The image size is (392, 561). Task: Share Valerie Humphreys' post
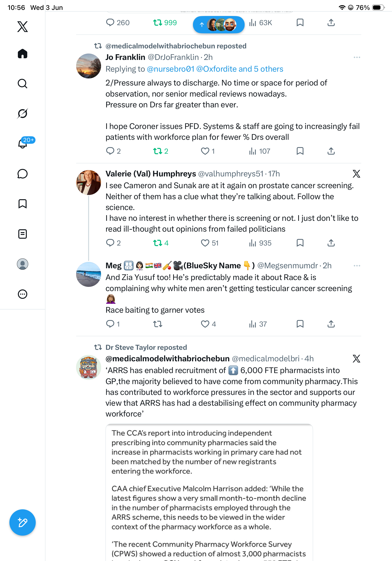(x=331, y=243)
